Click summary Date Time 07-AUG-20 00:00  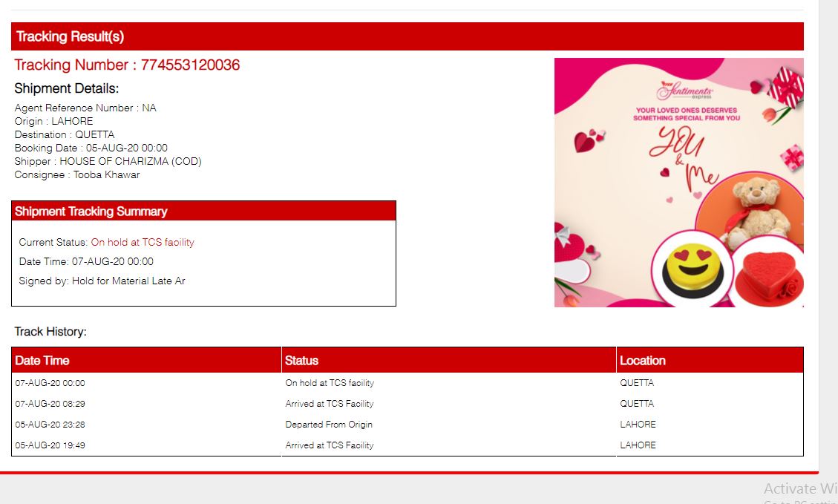pyautogui.click(x=86, y=261)
